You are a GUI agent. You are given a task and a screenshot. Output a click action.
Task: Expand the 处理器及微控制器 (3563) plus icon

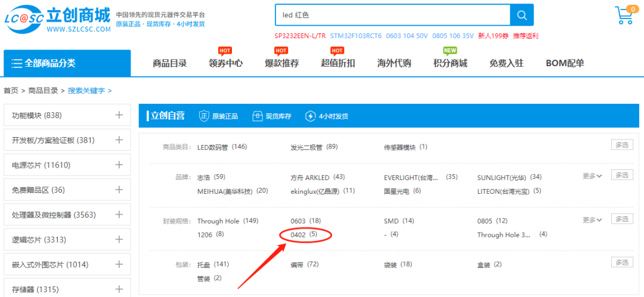click(119, 215)
